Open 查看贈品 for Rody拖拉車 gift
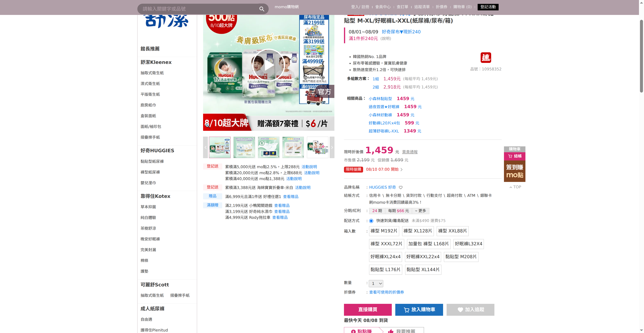644x333 pixels. click(280, 217)
